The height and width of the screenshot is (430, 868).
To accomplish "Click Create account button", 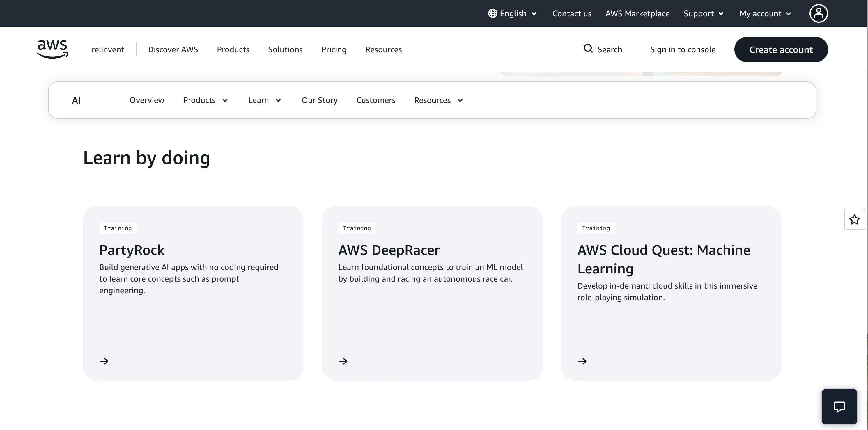I will click(781, 49).
